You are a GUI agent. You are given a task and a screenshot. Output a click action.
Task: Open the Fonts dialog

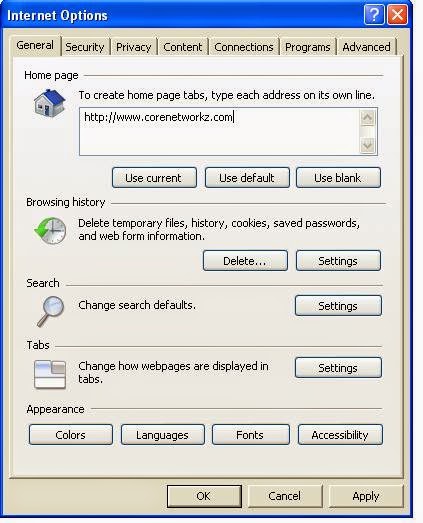click(x=250, y=435)
